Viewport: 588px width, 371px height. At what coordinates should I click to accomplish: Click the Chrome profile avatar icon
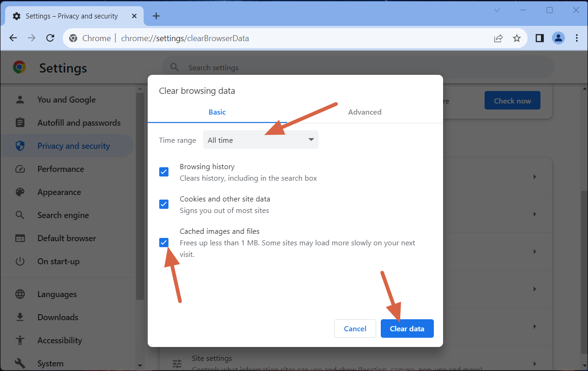click(x=558, y=38)
